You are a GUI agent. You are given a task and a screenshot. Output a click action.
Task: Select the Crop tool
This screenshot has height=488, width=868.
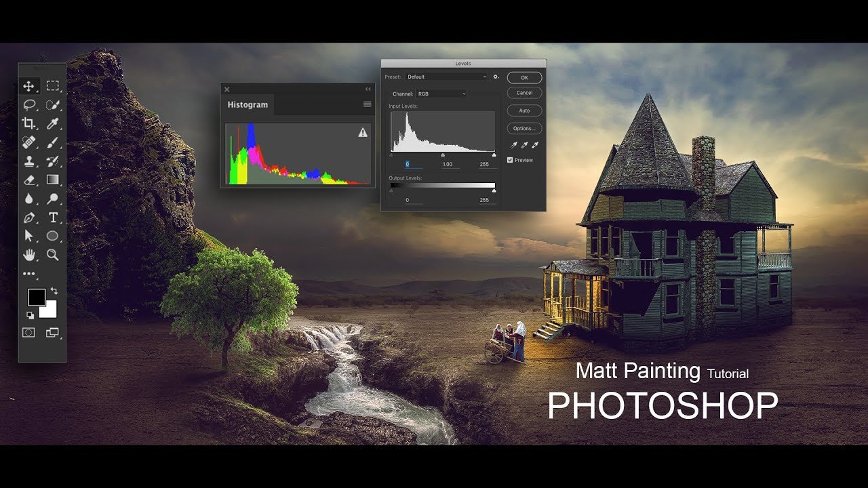29,123
